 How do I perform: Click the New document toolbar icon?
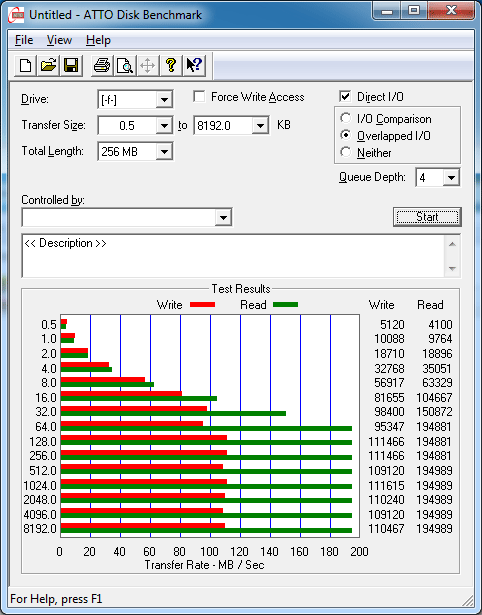point(25,65)
